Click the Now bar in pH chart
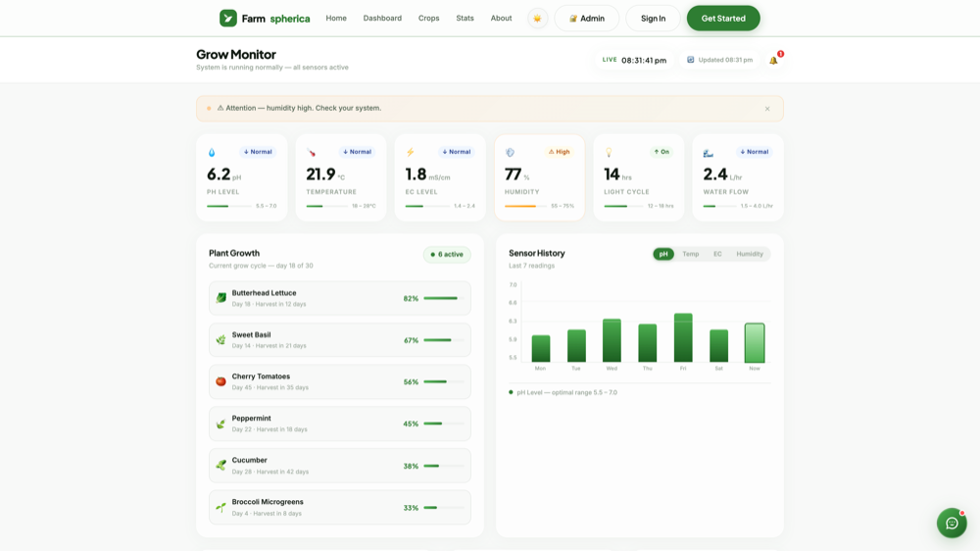Image resolution: width=980 pixels, height=551 pixels. 755,343
